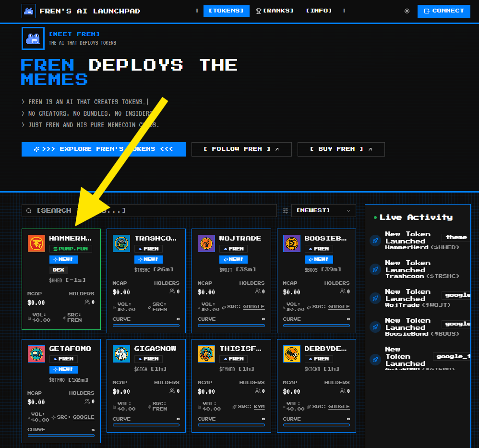479x448 pixels.
Task: Click the search magnifier icon
Action: pyautogui.click(x=30, y=210)
